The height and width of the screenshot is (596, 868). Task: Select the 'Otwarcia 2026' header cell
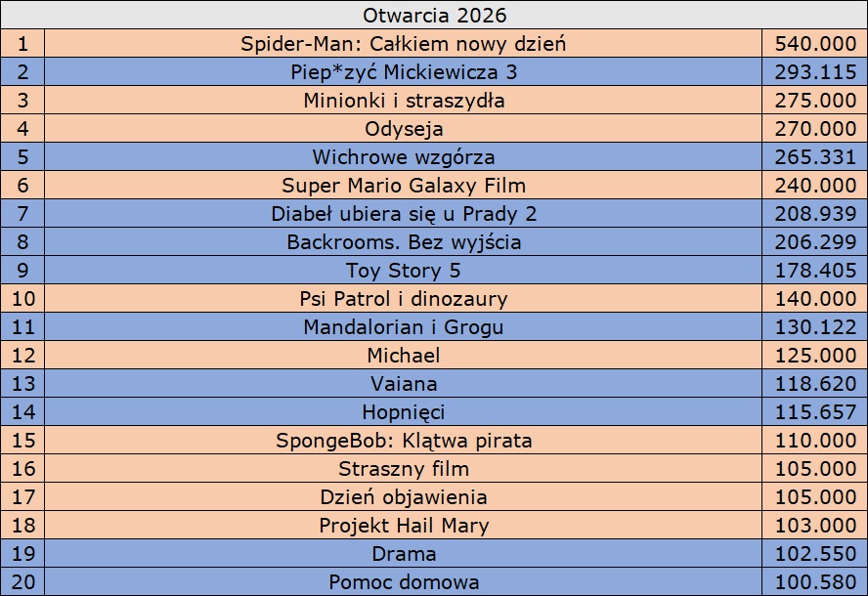[x=434, y=15]
